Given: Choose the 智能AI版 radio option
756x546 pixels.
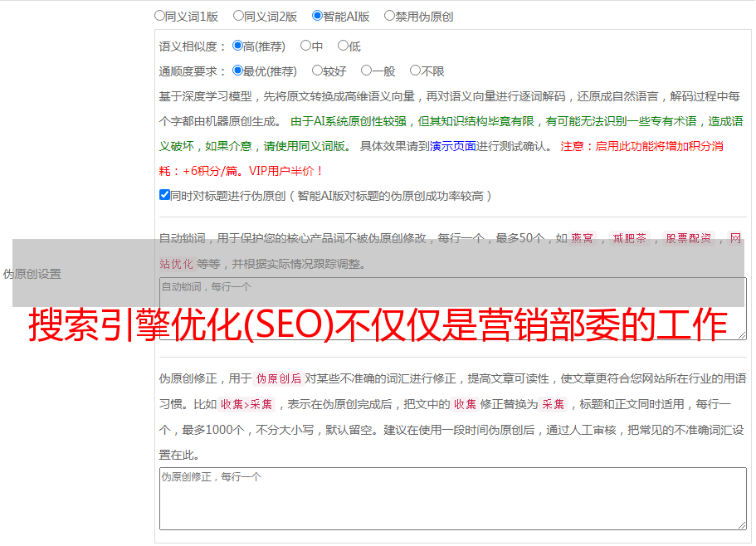Looking at the screenshot, I should pyautogui.click(x=317, y=16).
